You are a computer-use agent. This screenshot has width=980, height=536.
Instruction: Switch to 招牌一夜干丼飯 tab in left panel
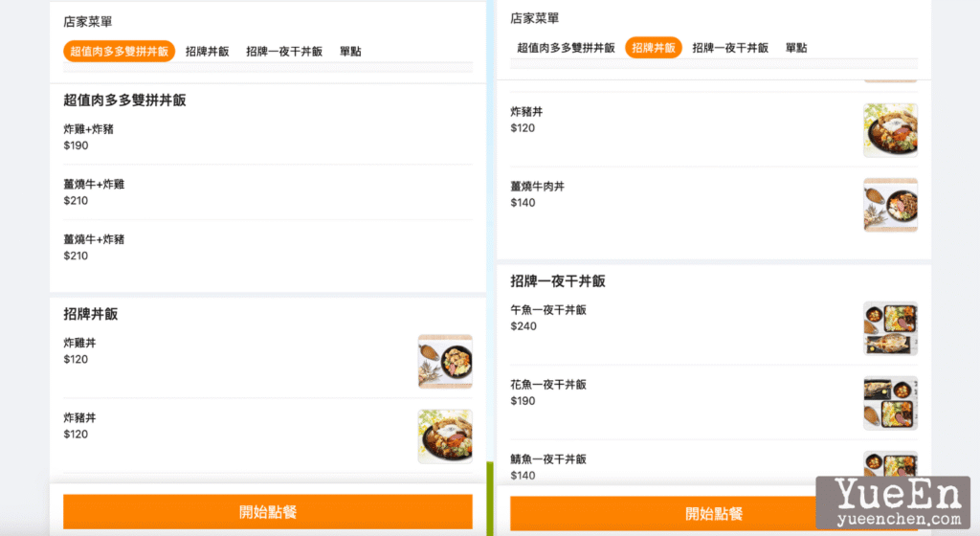(x=284, y=52)
